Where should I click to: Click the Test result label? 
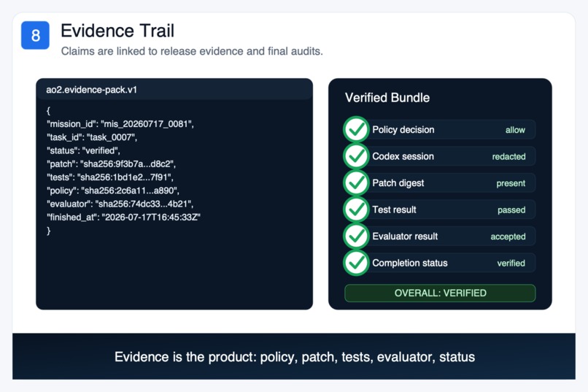pos(394,210)
